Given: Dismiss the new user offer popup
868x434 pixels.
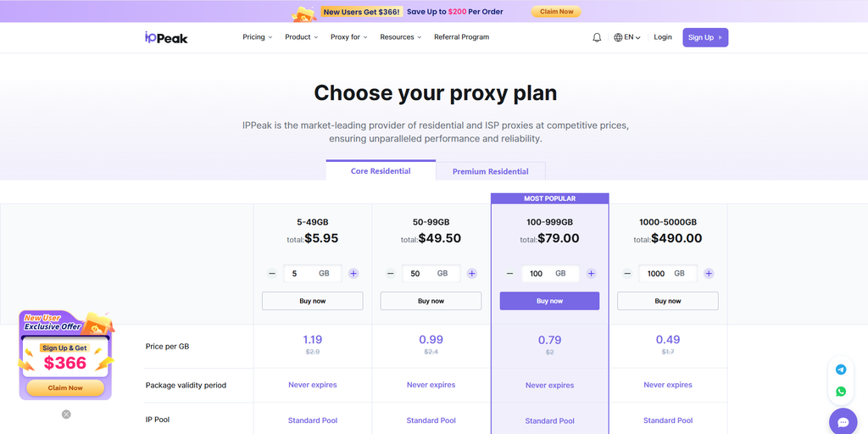Looking at the screenshot, I should [66, 414].
